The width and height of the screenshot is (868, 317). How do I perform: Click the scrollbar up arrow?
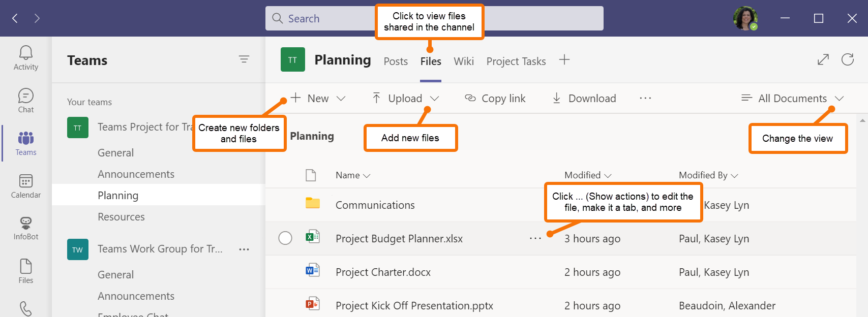pyautogui.click(x=862, y=120)
